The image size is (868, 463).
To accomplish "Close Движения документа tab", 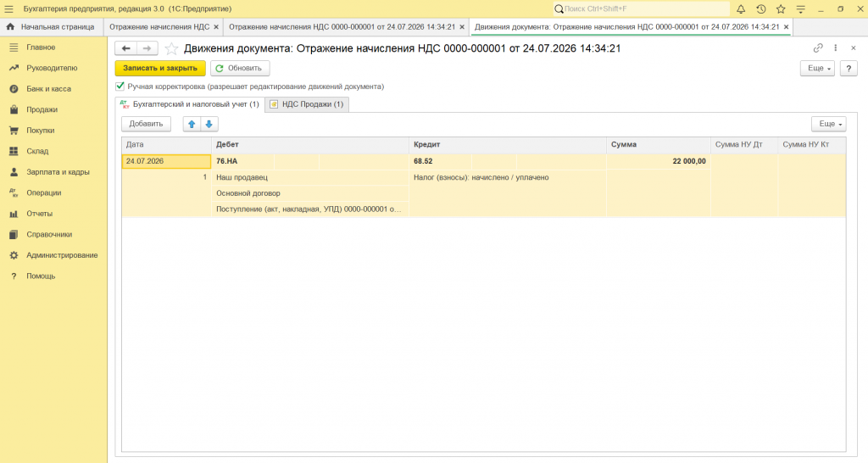I will pos(786,26).
